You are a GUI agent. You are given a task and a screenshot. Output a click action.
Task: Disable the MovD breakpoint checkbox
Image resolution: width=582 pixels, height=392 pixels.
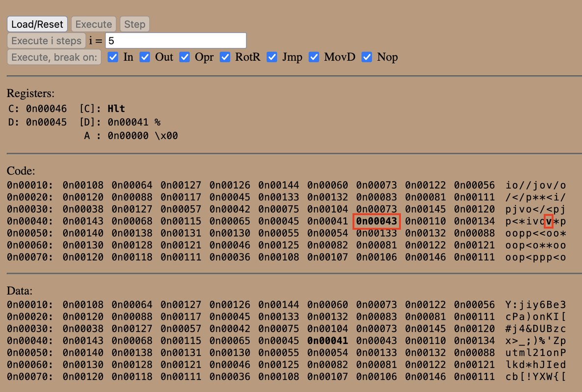[x=314, y=57]
